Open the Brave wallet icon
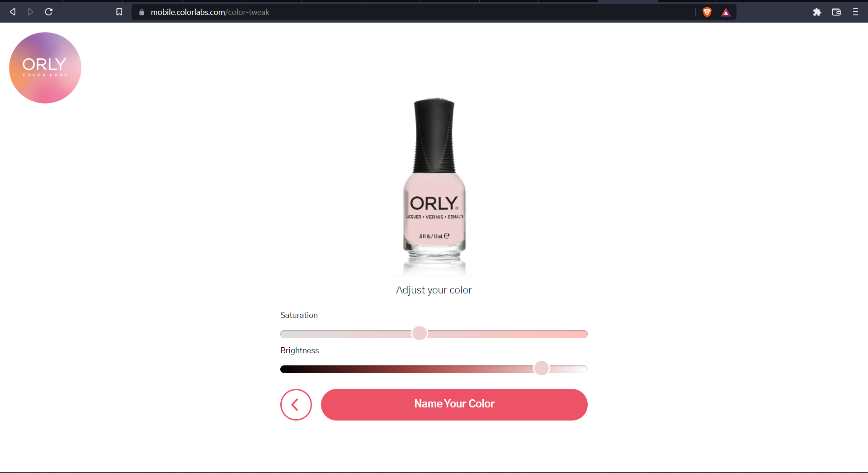 [836, 12]
